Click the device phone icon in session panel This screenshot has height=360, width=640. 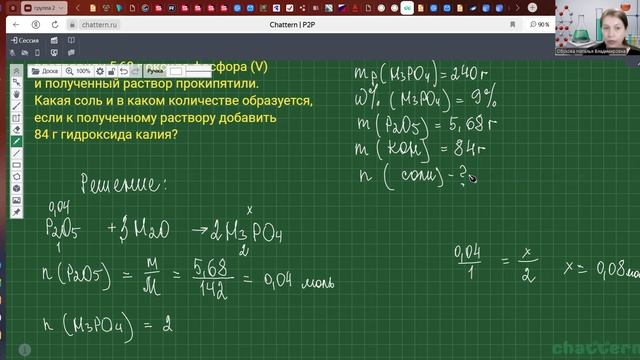point(38,53)
